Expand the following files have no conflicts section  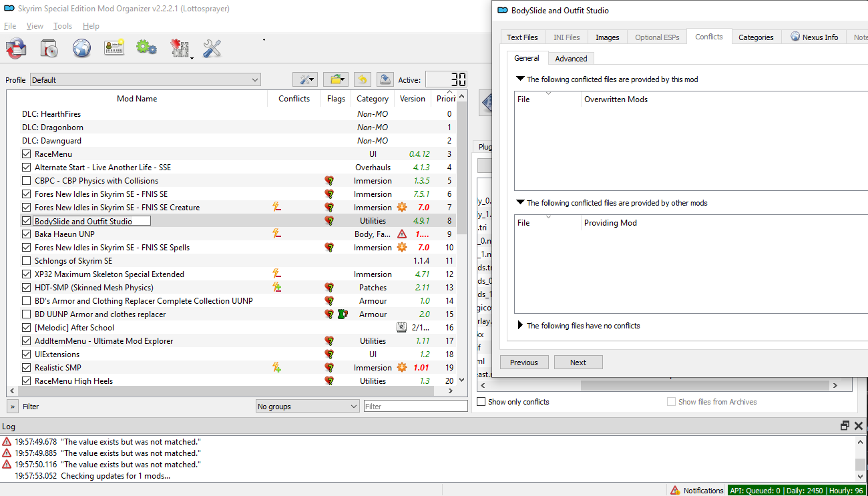521,325
